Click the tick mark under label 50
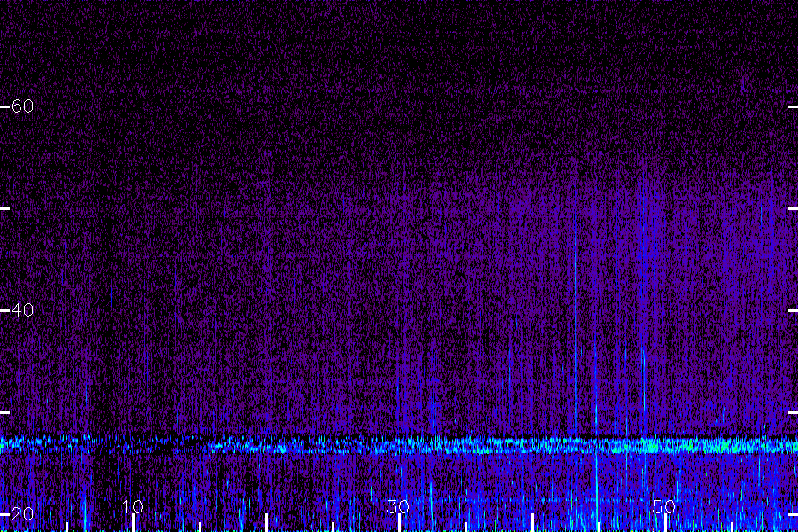This screenshot has height=532, width=798. [x=665, y=523]
